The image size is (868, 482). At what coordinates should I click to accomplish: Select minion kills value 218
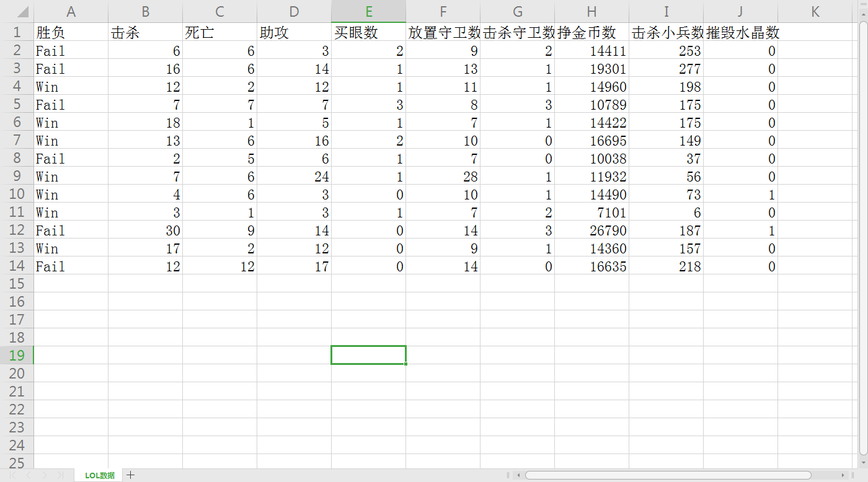pos(666,266)
